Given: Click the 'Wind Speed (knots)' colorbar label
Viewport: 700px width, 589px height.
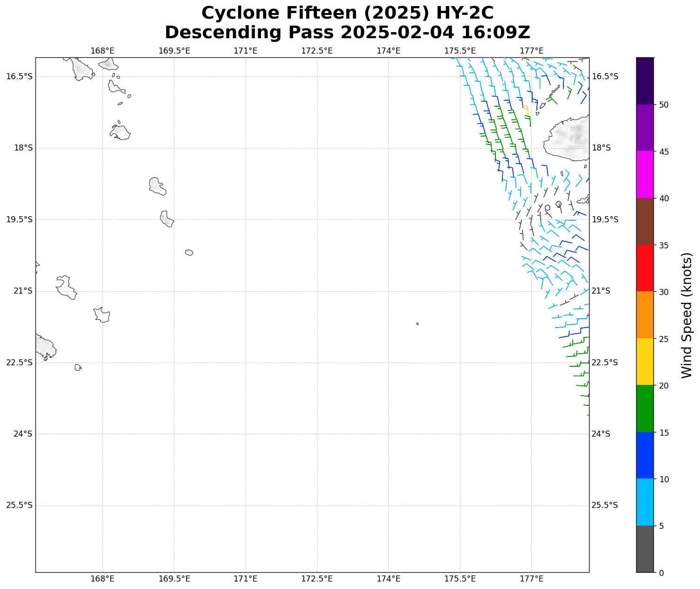Looking at the screenshot, I should pyautogui.click(x=686, y=315).
